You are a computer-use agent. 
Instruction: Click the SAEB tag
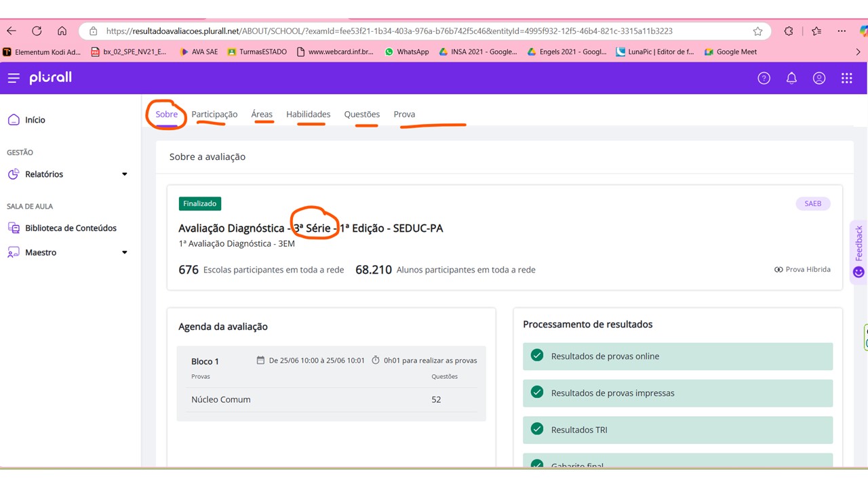pyautogui.click(x=813, y=203)
